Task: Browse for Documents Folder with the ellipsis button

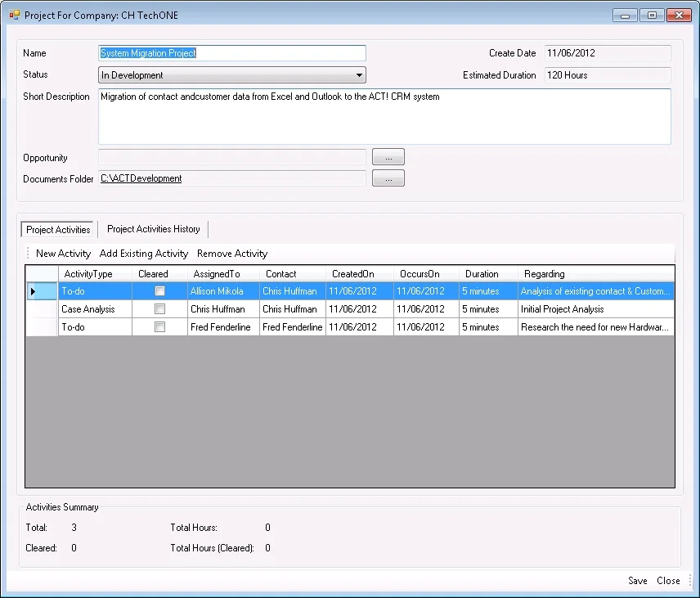Action: point(388,178)
